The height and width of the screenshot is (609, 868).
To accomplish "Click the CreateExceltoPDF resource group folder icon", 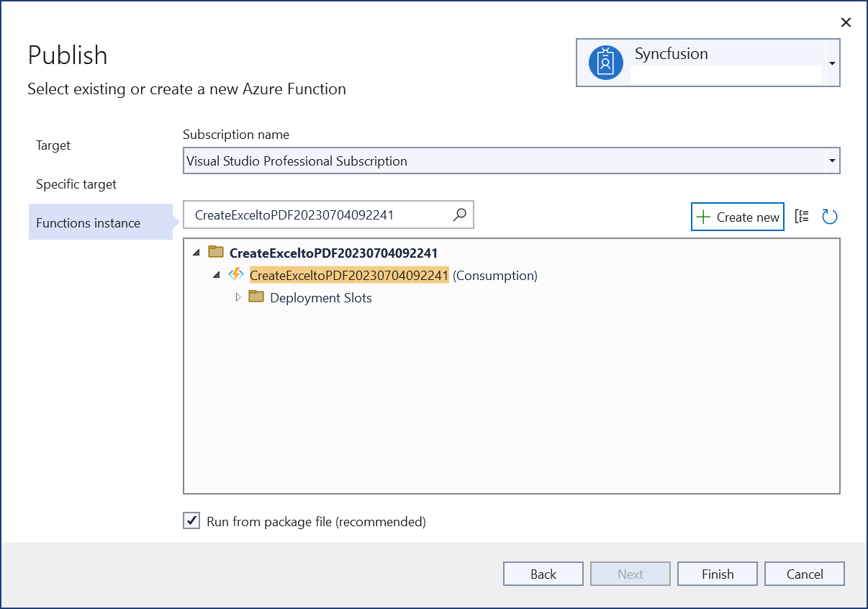I will click(x=216, y=252).
